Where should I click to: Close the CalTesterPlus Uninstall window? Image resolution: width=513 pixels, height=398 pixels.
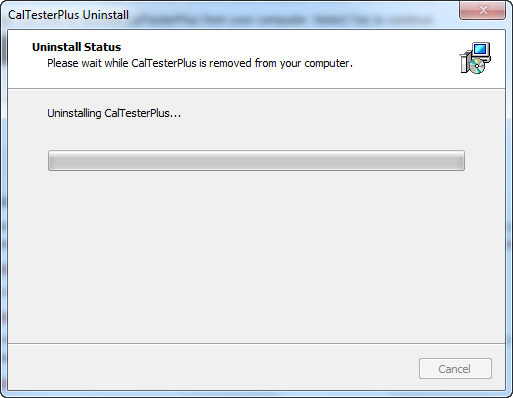pos(482,10)
